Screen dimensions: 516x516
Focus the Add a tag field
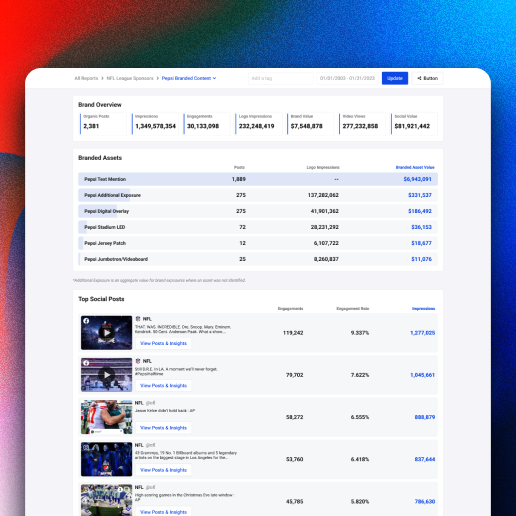(x=281, y=78)
